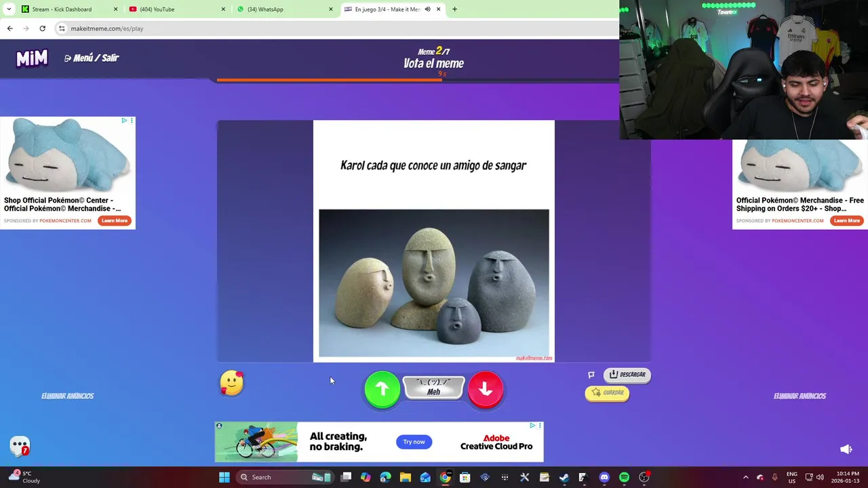The height and width of the screenshot is (488, 868).
Task: Expand the tab search dropdown
Action: [8, 9]
